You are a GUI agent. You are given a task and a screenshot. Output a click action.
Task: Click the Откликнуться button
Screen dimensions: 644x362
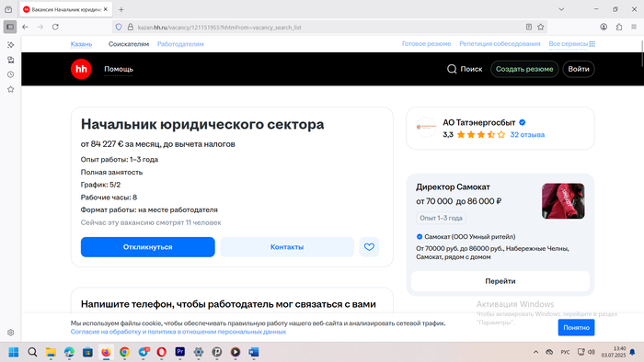[148, 247]
